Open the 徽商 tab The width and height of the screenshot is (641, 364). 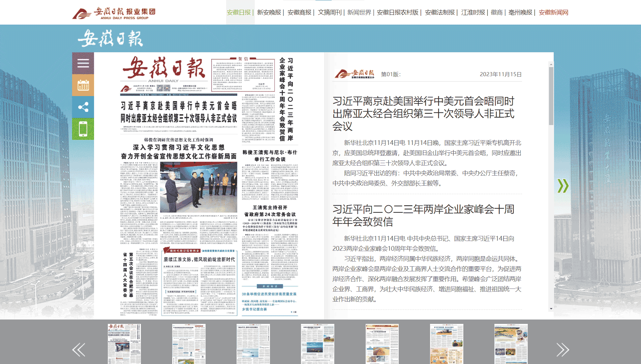tap(497, 12)
